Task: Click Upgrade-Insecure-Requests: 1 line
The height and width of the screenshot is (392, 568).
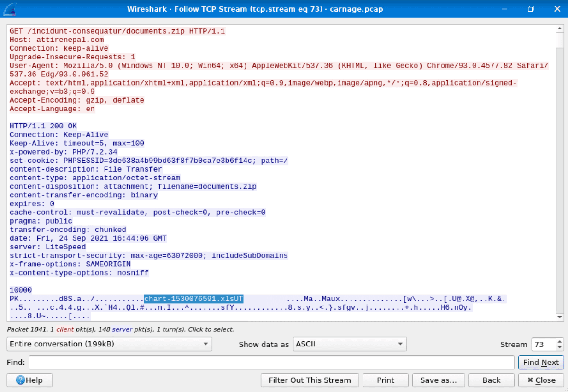Action: [x=72, y=57]
